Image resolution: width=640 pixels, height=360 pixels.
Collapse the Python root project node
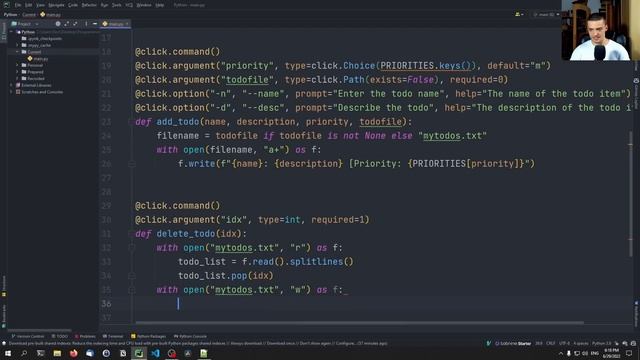click(x=12, y=32)
